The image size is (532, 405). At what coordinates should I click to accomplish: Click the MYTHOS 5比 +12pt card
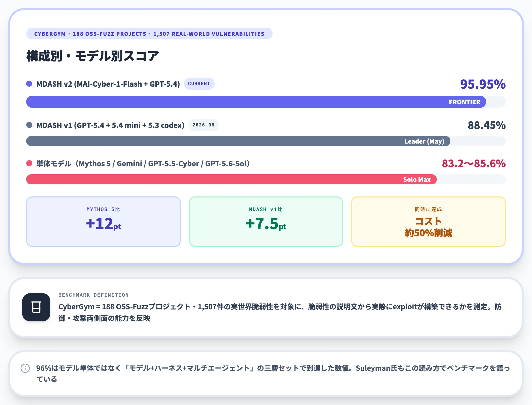(x=104, y=222)
